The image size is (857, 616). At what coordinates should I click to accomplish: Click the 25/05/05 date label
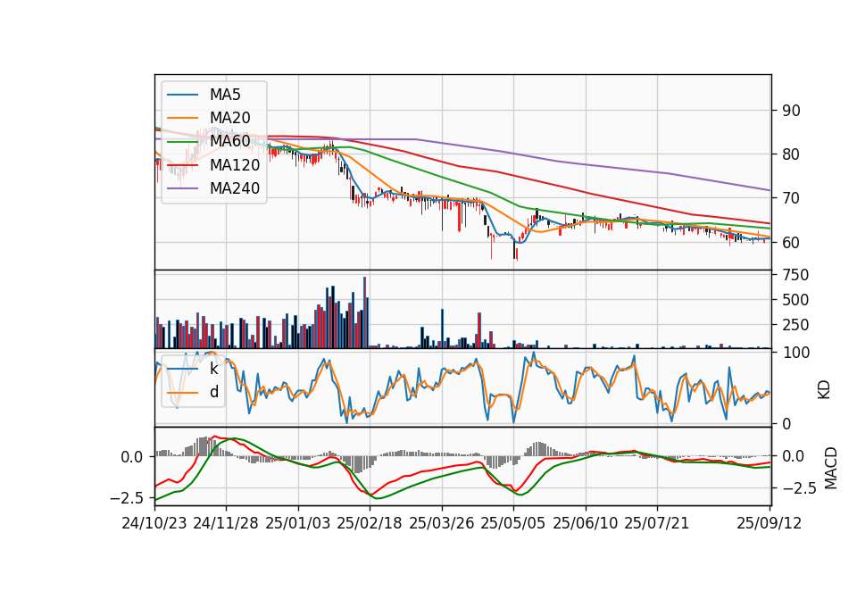click(512, 523)
